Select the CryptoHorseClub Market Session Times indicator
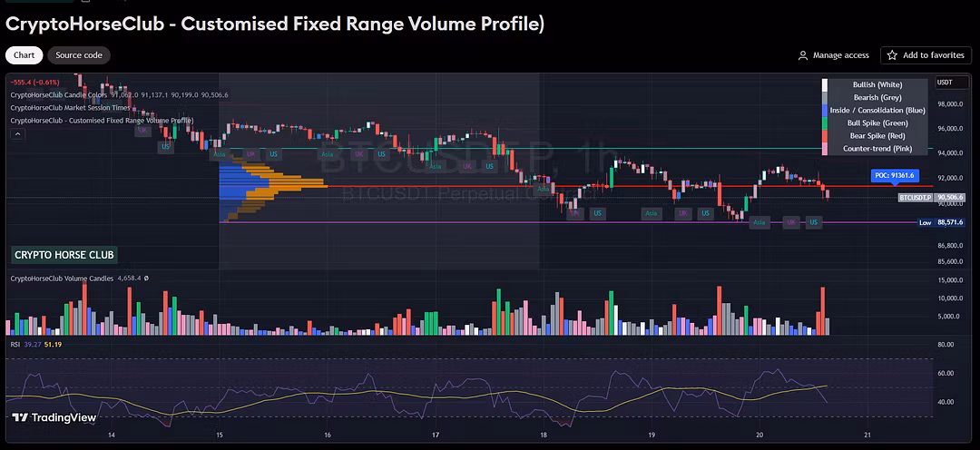 pyautogui.click(x=70, y=107)
